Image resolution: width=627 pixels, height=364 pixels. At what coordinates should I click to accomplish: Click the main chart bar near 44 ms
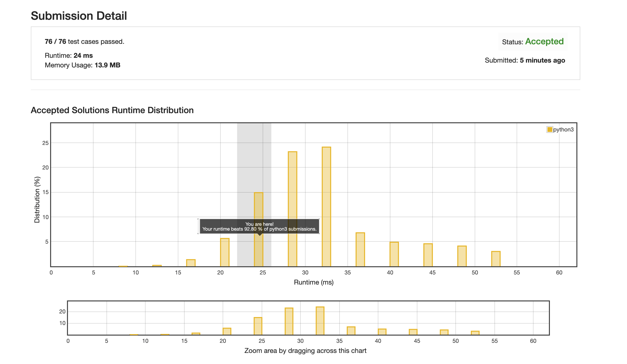[428, 255]
